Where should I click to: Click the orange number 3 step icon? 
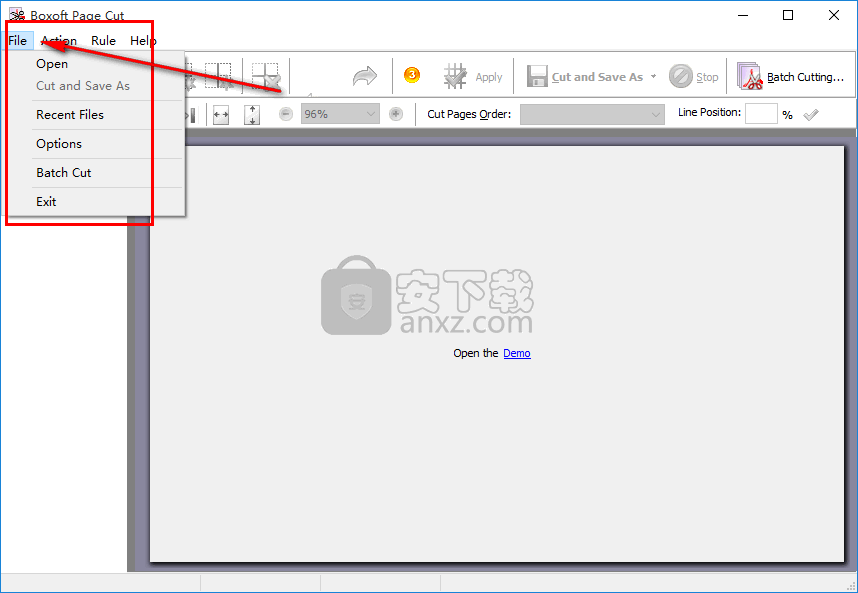(412, 75)
